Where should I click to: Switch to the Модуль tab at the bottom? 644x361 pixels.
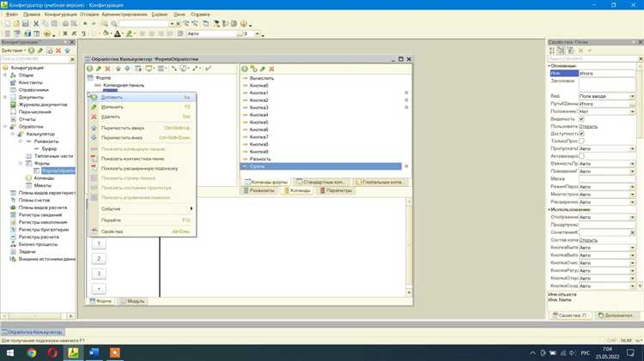click(x=132, y=301)
